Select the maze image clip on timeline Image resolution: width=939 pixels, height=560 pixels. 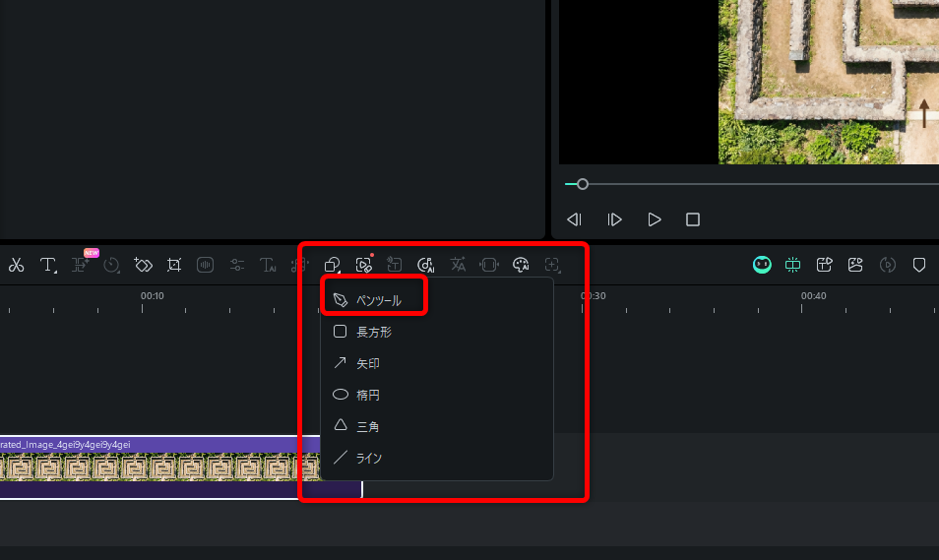[x=157, y=467]
